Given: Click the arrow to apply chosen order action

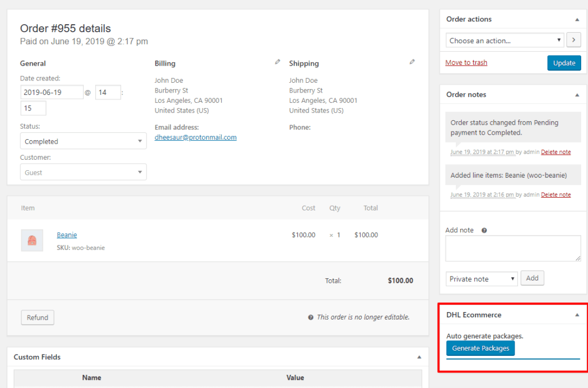Looking at the screenshot, I should (x=574, y=40).
